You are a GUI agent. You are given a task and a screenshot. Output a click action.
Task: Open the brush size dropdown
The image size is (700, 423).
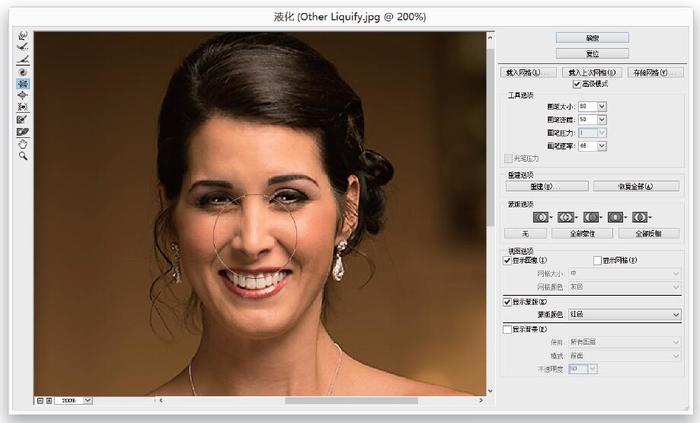(x=601, y=107)
